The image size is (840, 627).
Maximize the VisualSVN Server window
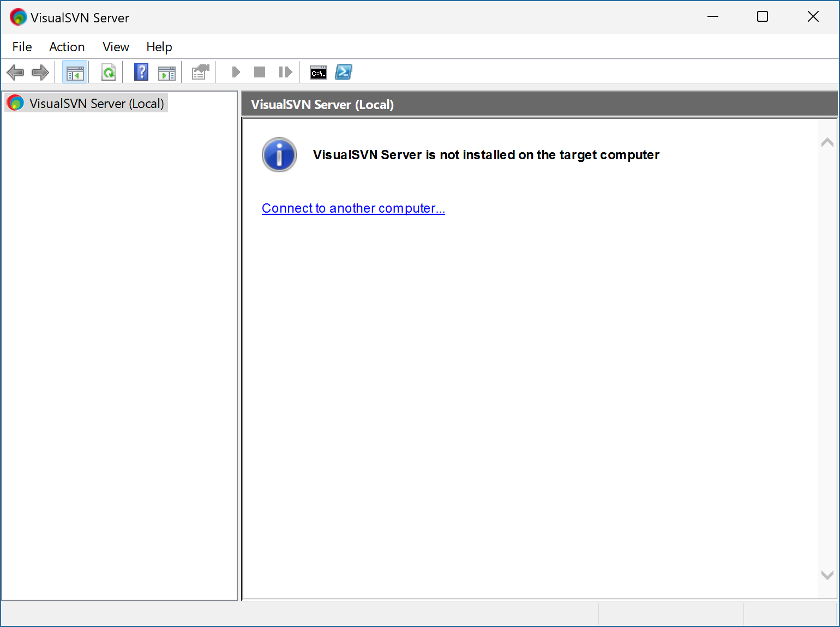[x=763, y=17]
